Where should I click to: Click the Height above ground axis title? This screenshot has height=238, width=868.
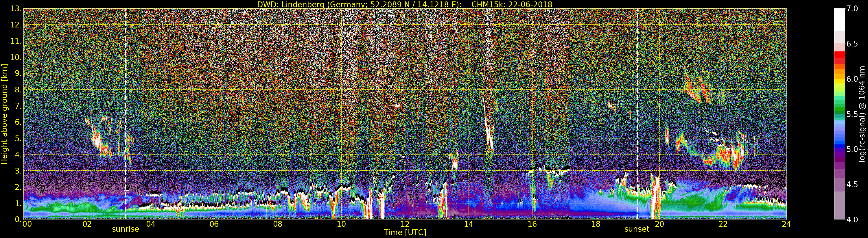pos(4,114)
